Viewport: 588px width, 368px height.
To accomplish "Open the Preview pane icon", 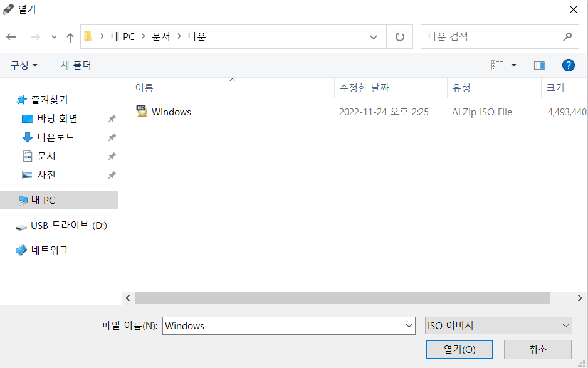I will [x=540, y=65].
